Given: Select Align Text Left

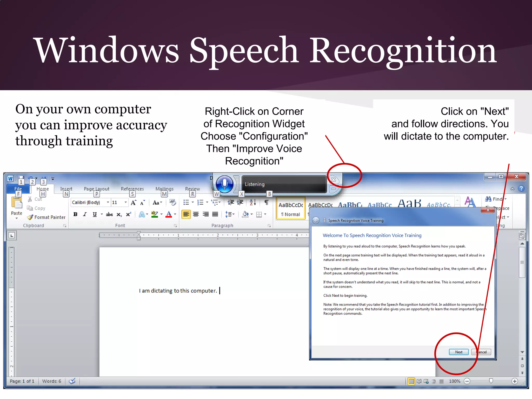Looking at the screenshot, I should (x=186, y=214).
